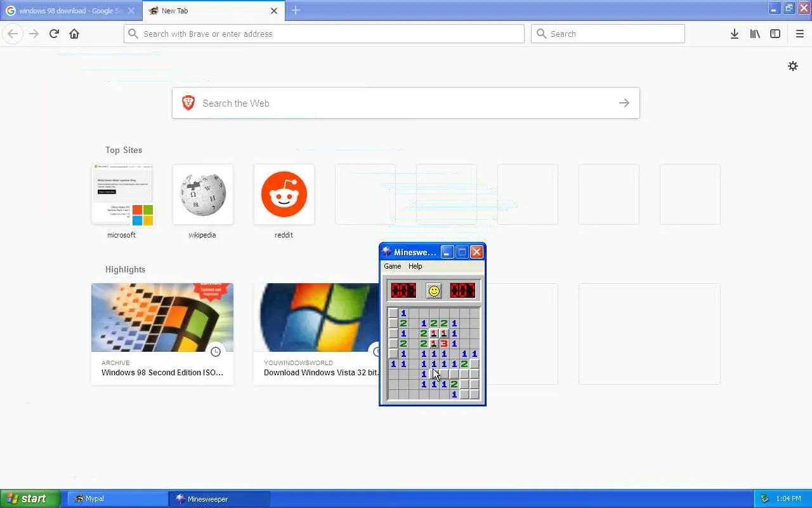
Task: Click Minesweeper smiley face reset button
Action: pyautogui.click(x=434, y=290)
